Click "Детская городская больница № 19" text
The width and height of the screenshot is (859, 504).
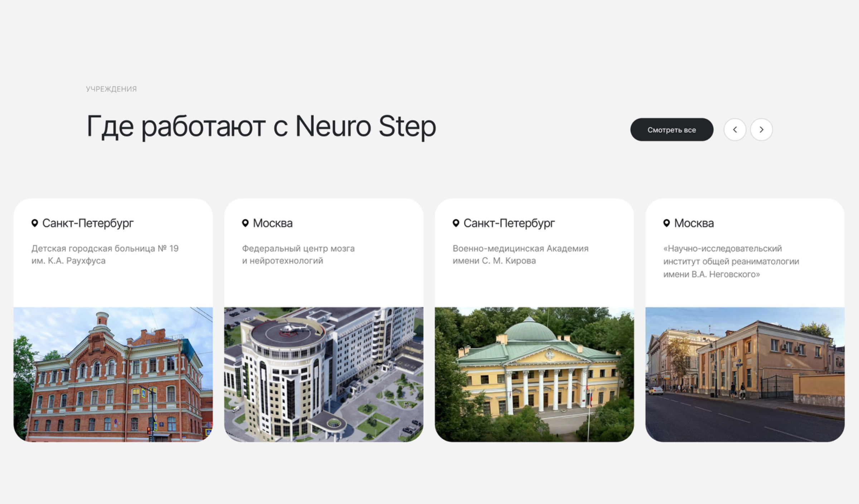tap(105, 248)
